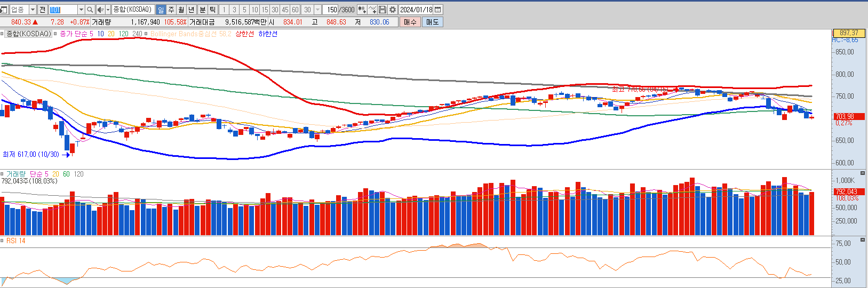Viewport: 868px width, 288px height.
Task: Click the 매수 buy button
Action: point(410,22)
